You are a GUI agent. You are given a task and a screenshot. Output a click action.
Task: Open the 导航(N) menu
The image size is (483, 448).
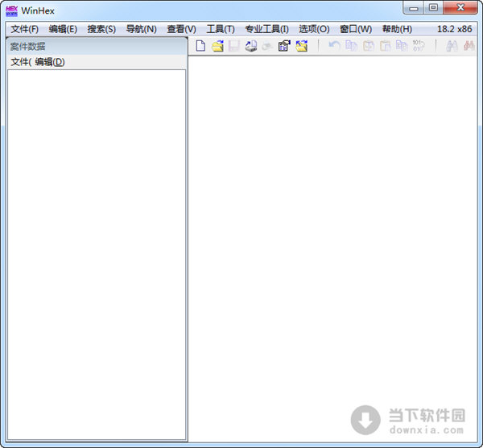(142, 29)
